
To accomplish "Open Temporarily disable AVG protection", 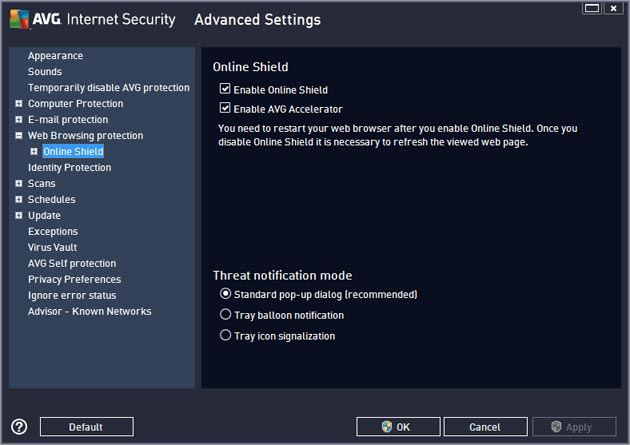I will (x=108, y=88).
